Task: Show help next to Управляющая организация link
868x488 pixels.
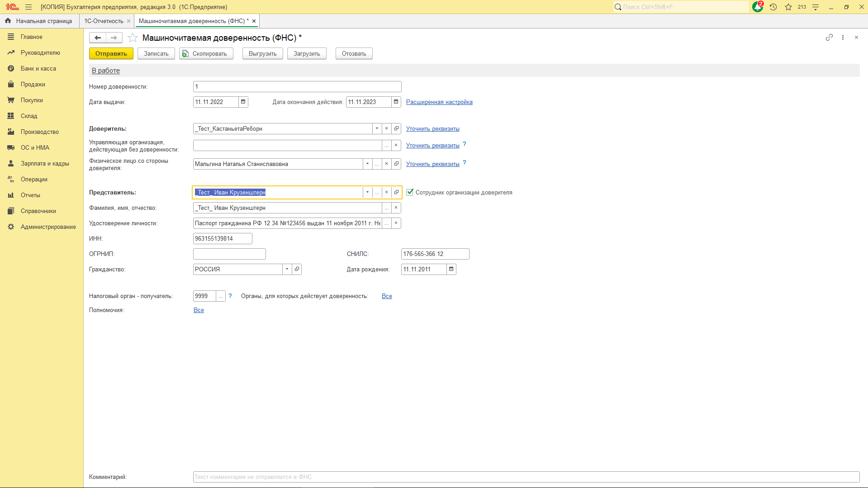Action: point(465,144)
